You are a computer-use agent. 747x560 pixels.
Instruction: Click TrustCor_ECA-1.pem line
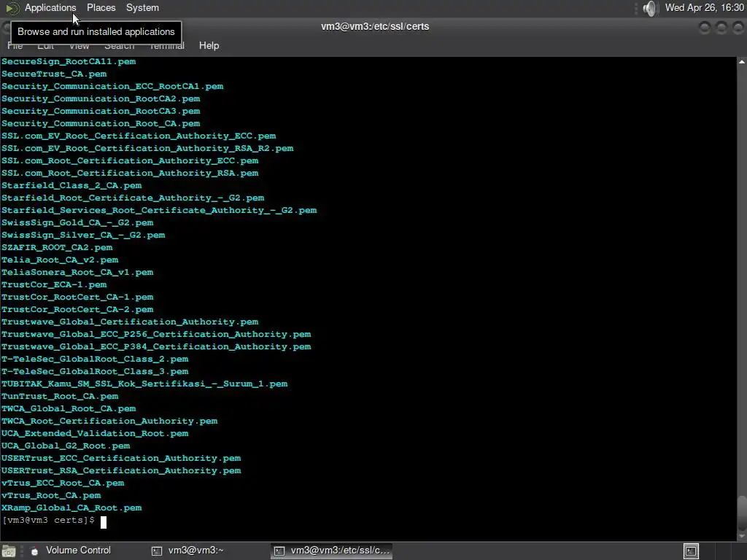click(x=54, y=284)
